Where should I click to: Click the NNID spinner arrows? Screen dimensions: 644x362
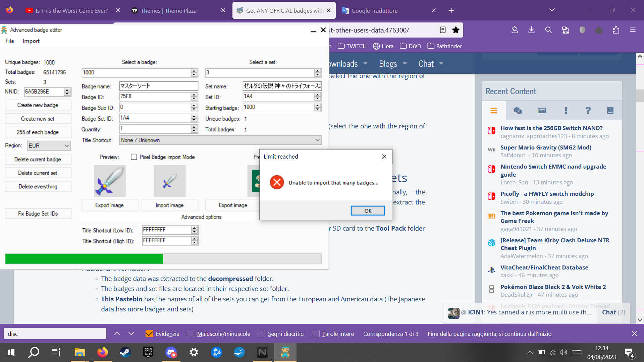coord(67,92)
